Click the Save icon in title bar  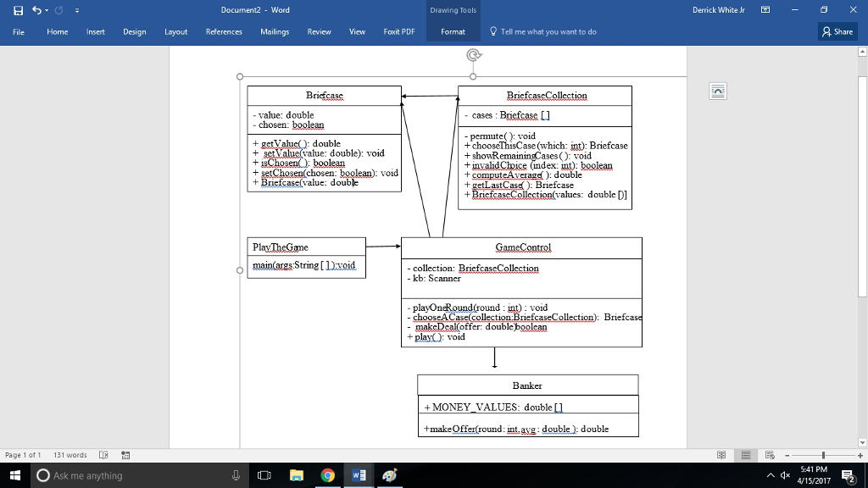[x=18, y=10]
